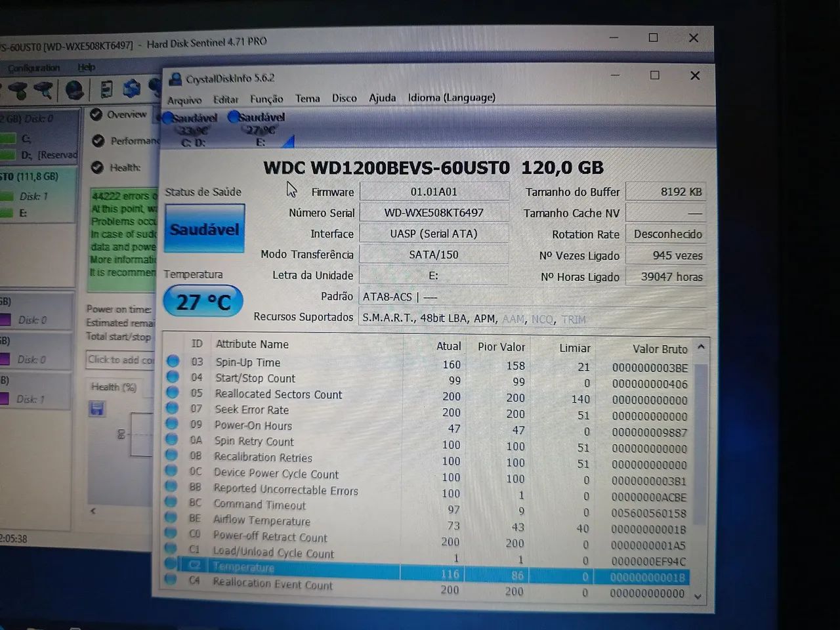This screenshot has height=630, width=840.
Task: Click the SATA/150 transfer mode field
Action: pos(434,255)
